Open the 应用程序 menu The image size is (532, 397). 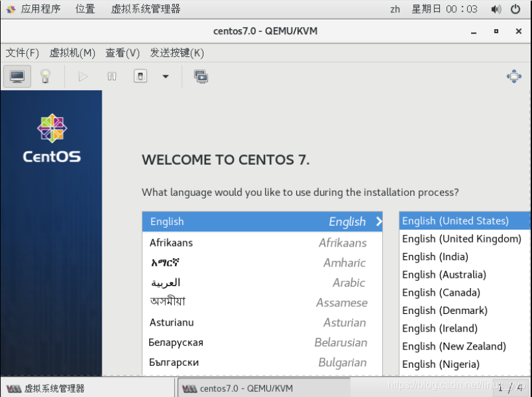[x=40, y=9]
